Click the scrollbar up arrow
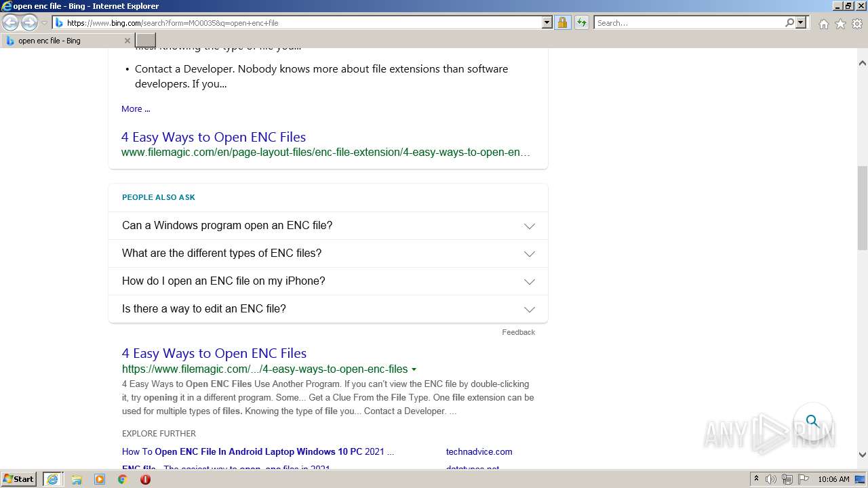 [863, 63]
